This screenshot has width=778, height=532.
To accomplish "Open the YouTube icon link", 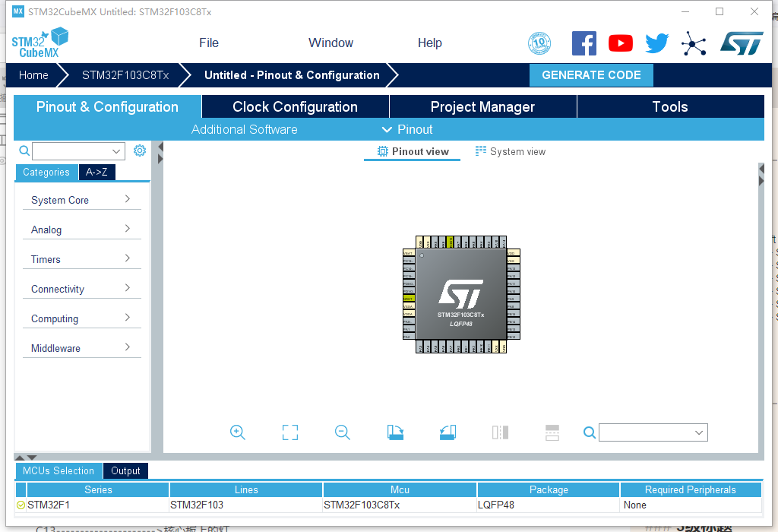I will pos(620,43).
